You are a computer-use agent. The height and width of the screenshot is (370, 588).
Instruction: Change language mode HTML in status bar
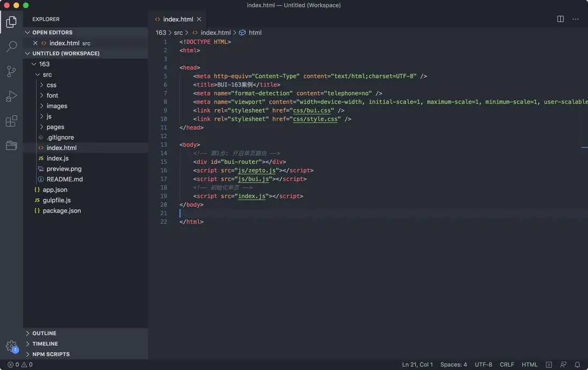(x=530, y=364)
